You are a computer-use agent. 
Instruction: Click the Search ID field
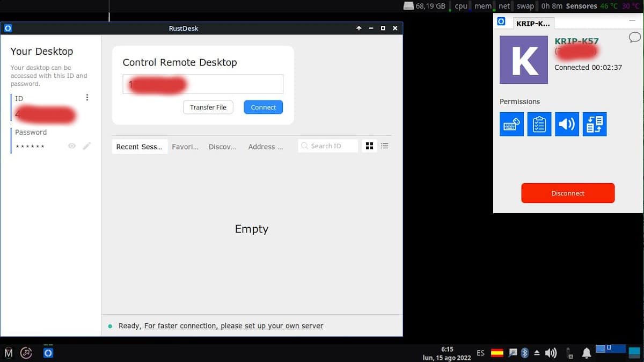[328, 146]
